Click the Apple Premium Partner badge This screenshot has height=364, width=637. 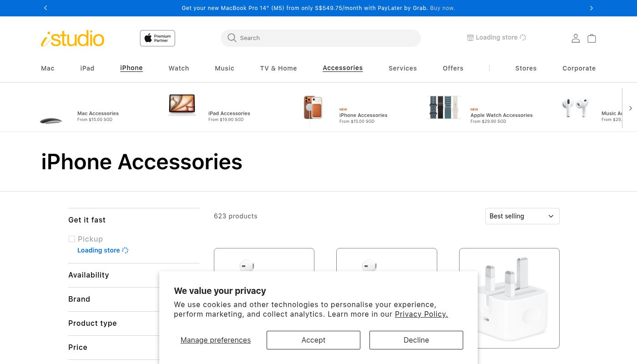157,38
